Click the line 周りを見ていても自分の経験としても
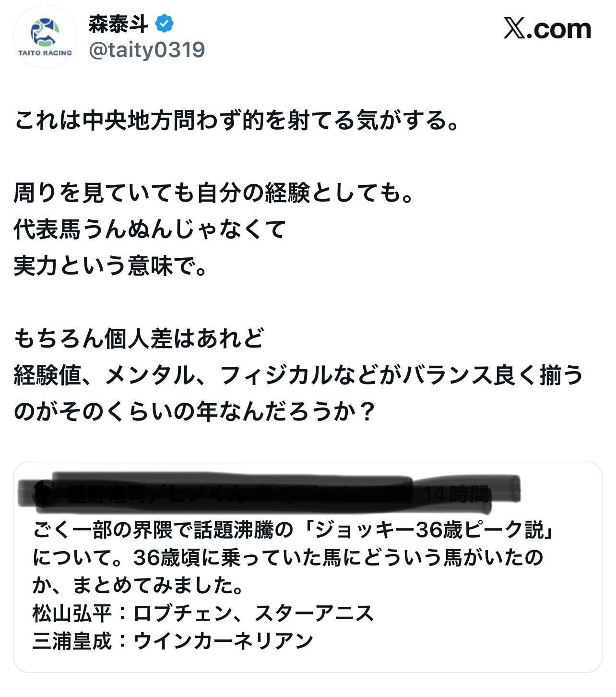The width and height of the screenshot is (616, 697). click(x=214, y=193)
